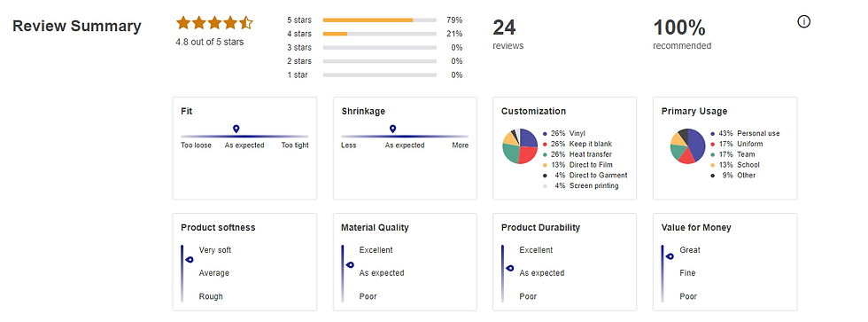Click the 3 stars rating row

click(375, 48)
